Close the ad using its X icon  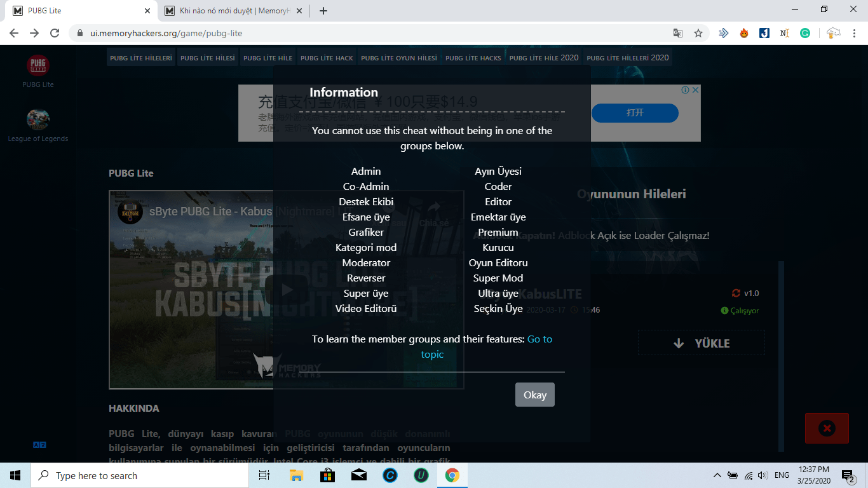[696, 90]
